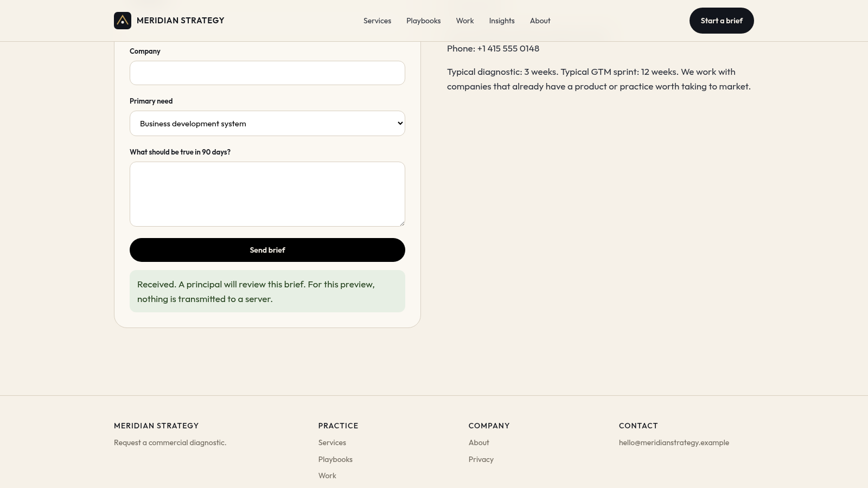
Task: Select Insights in the header menu
Action: [x=502, y=21]
